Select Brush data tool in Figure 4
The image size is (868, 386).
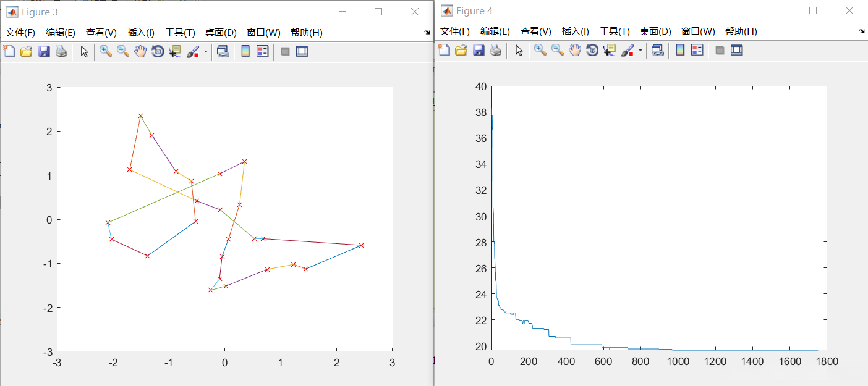click(628, 51)
